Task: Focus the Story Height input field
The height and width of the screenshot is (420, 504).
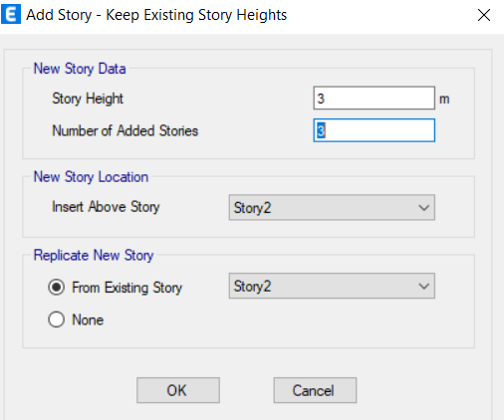Action: tap(374, 99)
